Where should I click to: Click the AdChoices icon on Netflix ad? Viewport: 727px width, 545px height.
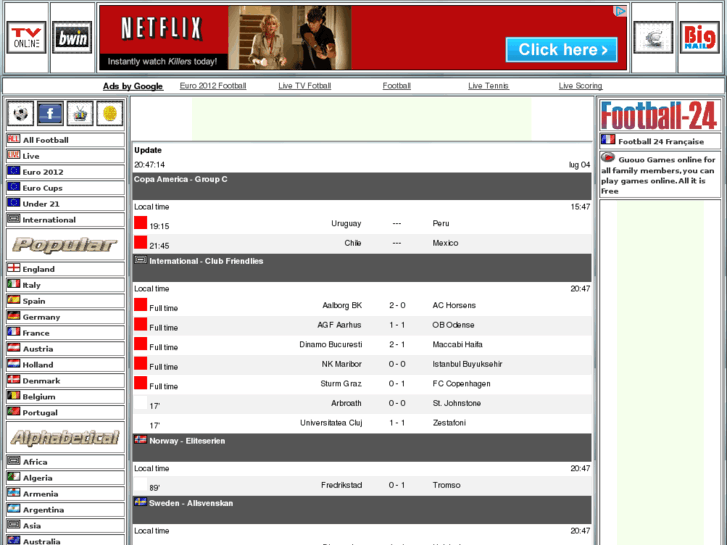click(620, 11)
